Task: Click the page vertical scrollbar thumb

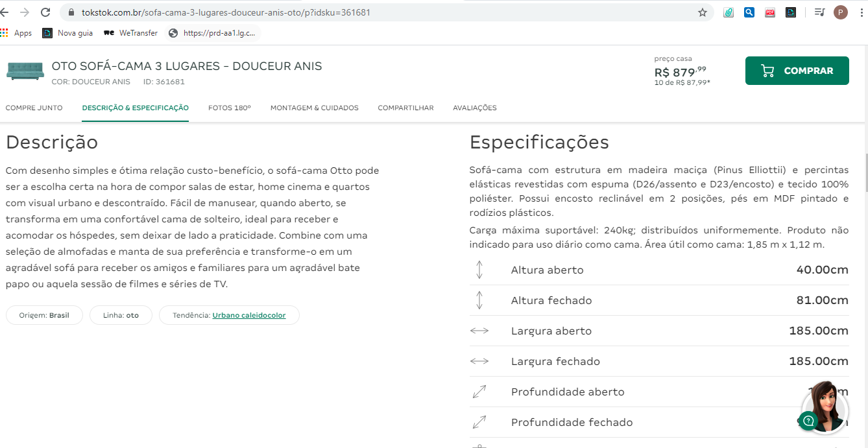Action: (866, 172)
